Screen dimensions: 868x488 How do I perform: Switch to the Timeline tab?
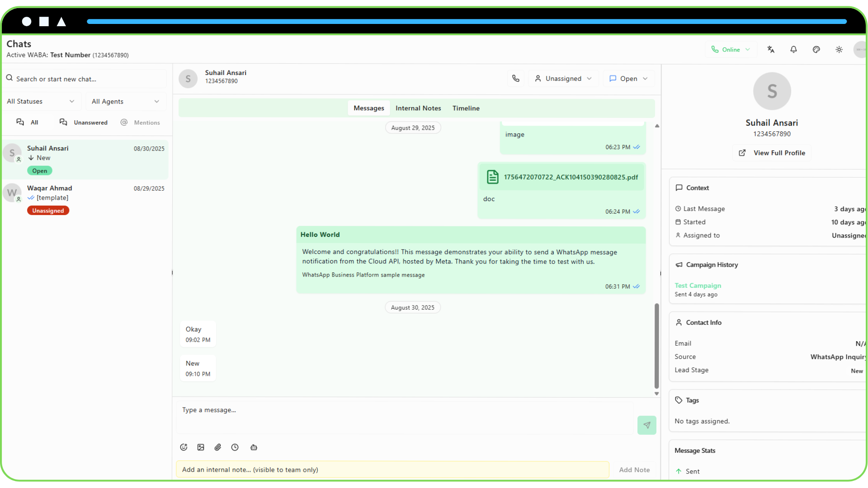pos(466,108)
